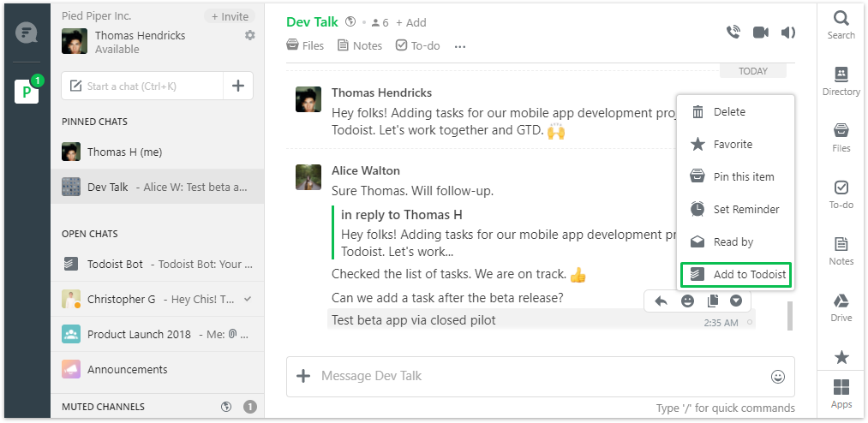The width and height of the screenshot is (868, 423).
Task: Click the chat scrollbar
Action: tap(790, 316)
